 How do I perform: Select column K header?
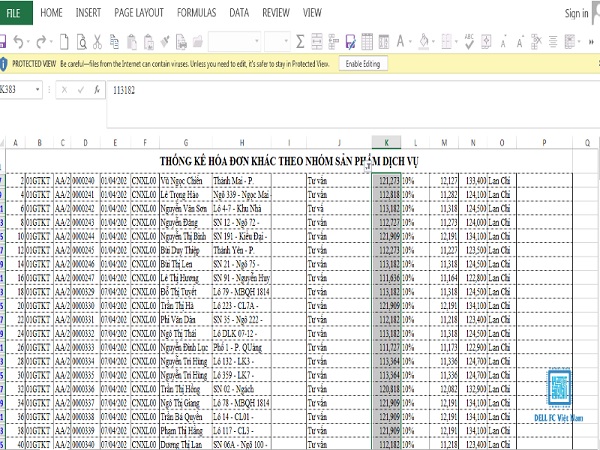(386, 142)
